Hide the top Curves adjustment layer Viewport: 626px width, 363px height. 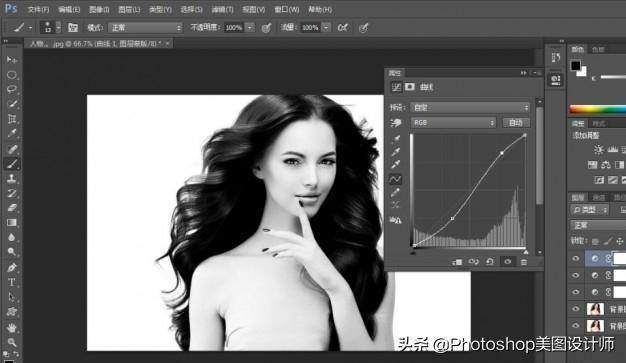575,258
